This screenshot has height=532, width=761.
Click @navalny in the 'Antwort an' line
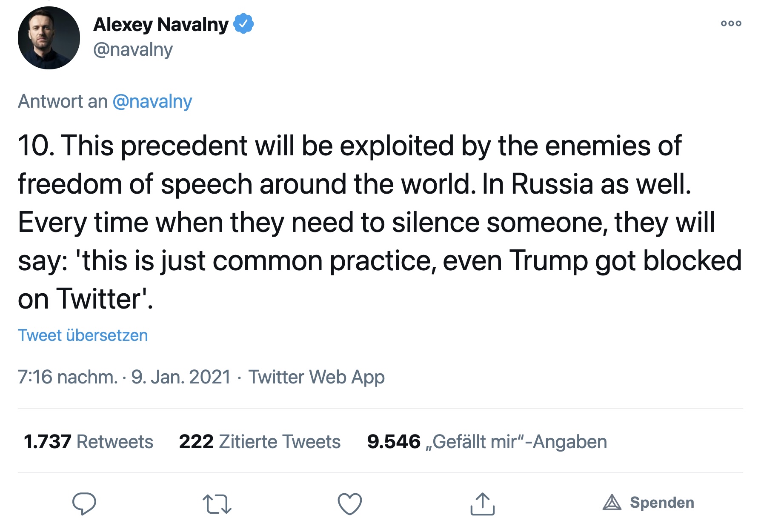[x=152, y=102]
